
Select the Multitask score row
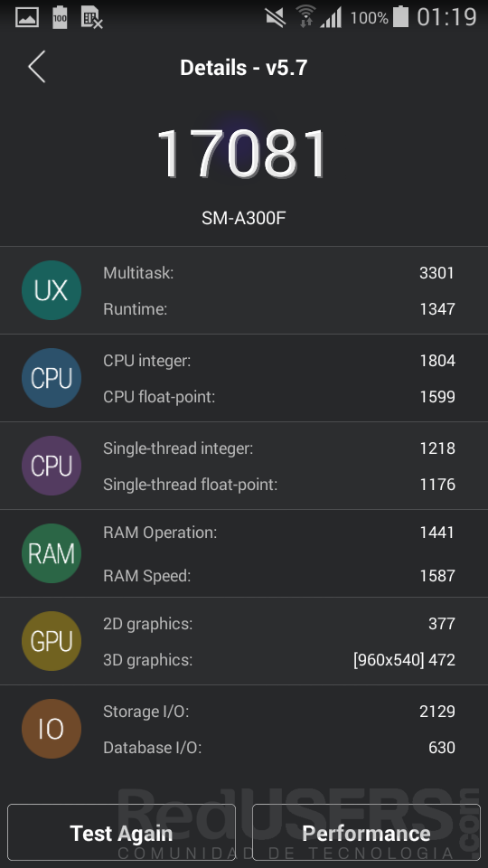(279, 273)
